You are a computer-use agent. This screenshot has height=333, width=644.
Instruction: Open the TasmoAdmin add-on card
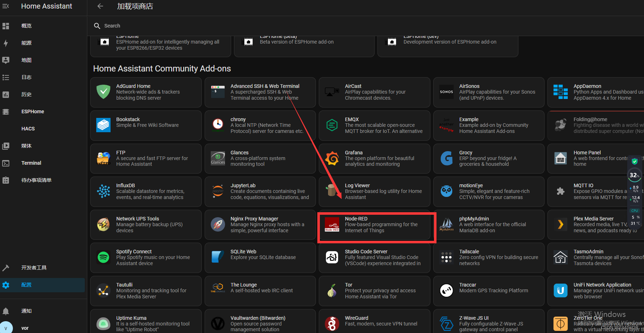coord(596,258)
